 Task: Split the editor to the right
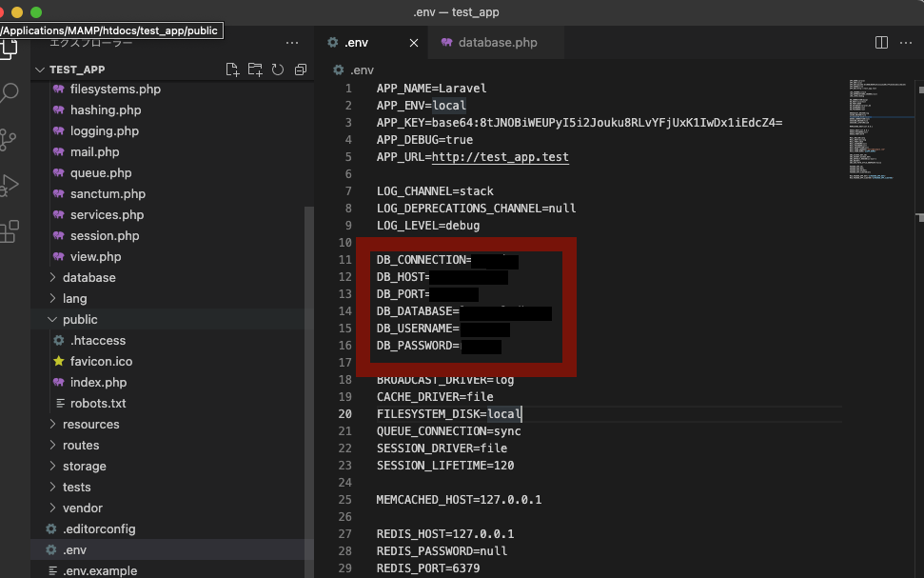(881, 43)
